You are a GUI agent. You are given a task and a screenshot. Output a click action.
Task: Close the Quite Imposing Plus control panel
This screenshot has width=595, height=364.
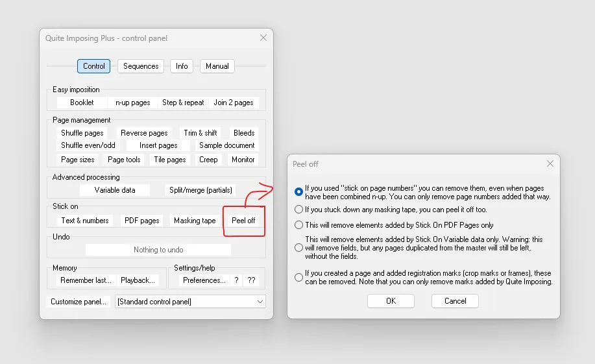[263, 38]
